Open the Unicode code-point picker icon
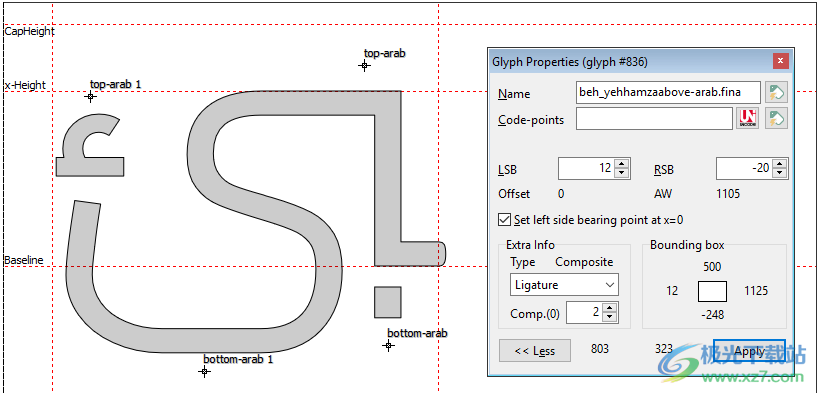817x393 pixels. [x=747, y=118]
